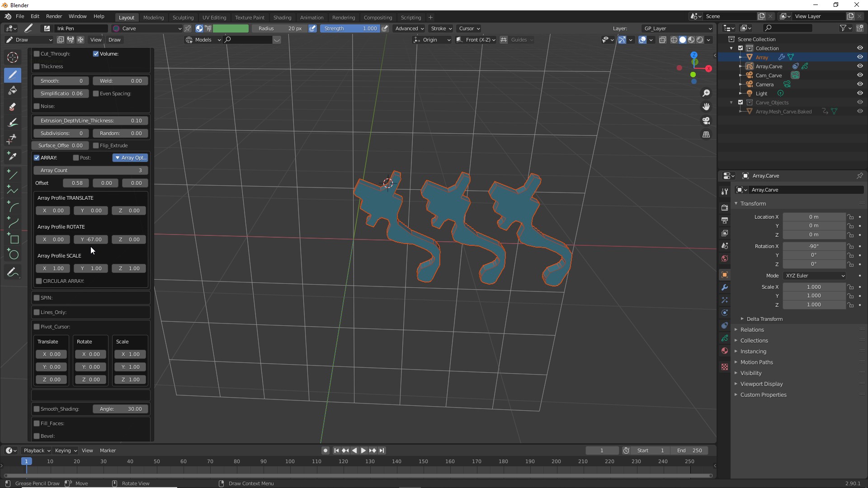Click the Array Opt... button
868x488 pixels.
(130, 158)
